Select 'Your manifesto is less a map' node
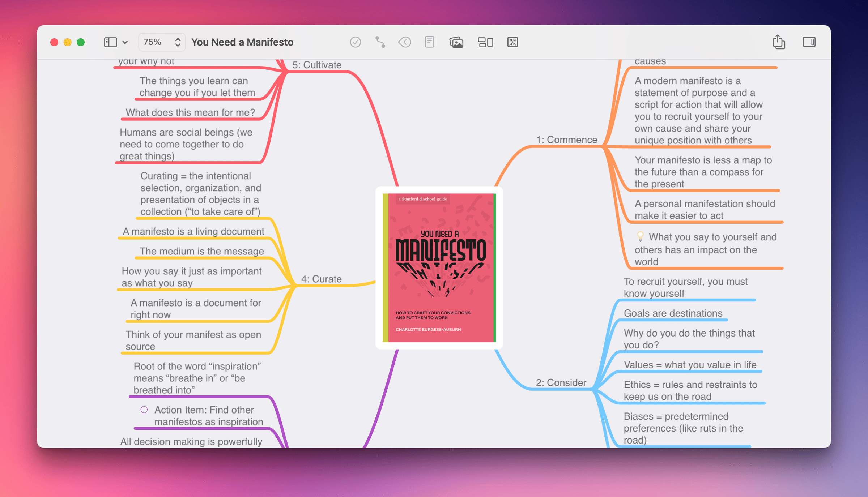 pos(703,172)
